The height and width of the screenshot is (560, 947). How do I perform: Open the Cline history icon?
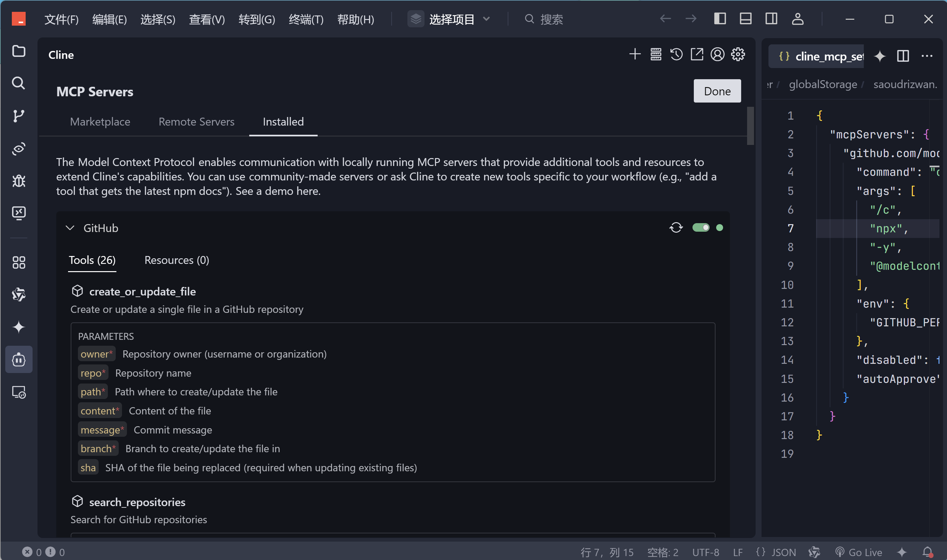(x=676, y=54)
